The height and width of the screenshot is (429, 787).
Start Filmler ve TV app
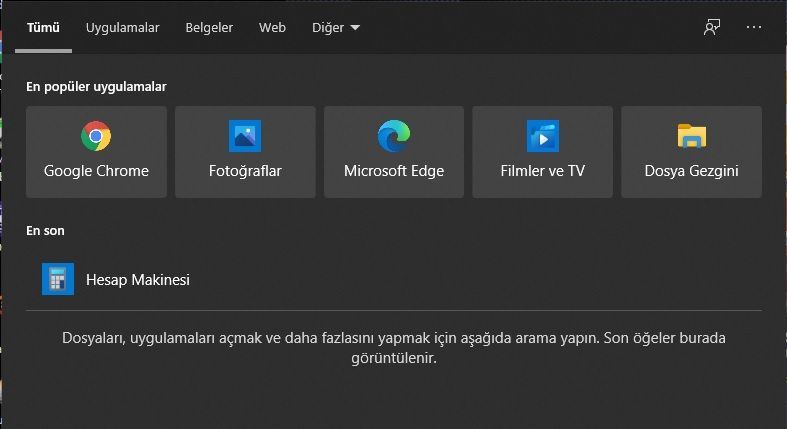543,152
